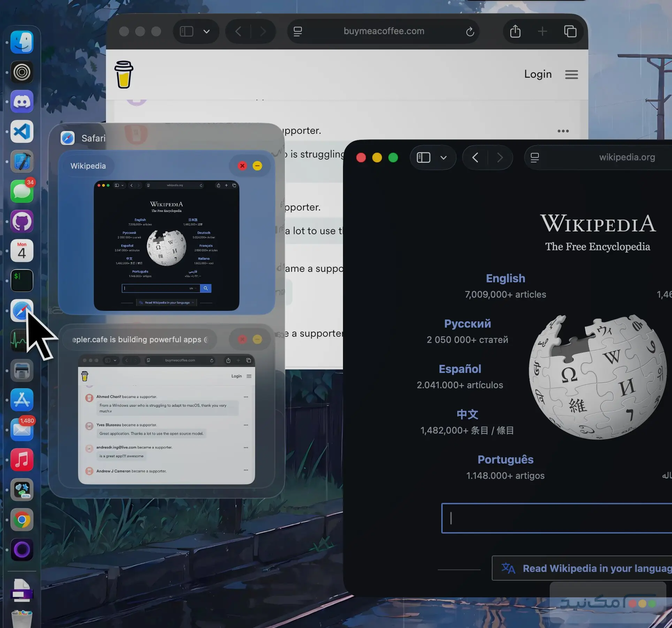Click the Login link on buymeacoffee
The image size is (672, 628).
point(538,74)
